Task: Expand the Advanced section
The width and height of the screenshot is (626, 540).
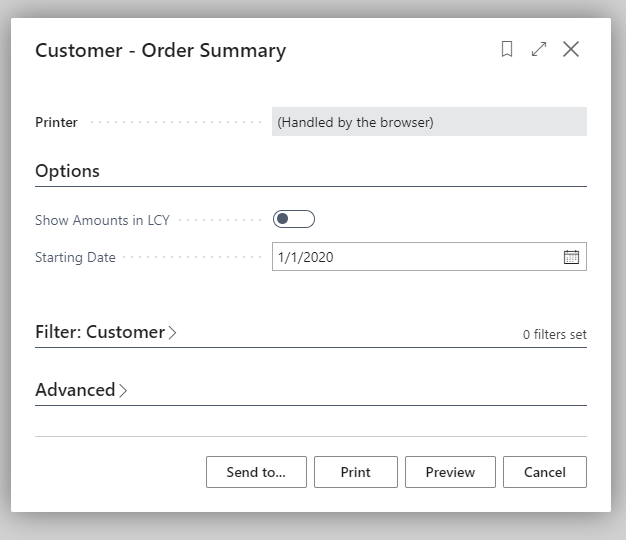Action: [81, 390]
